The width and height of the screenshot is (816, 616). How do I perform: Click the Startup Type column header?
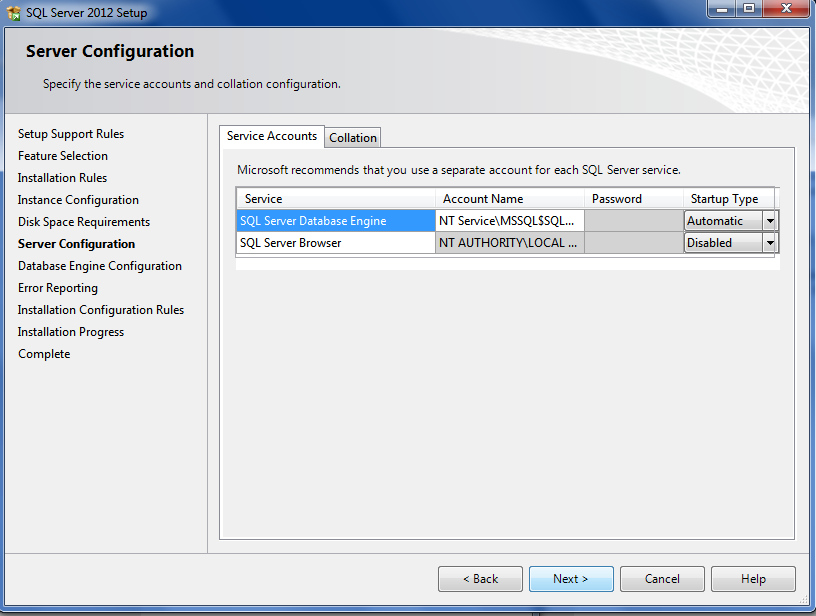pos(729,199)
